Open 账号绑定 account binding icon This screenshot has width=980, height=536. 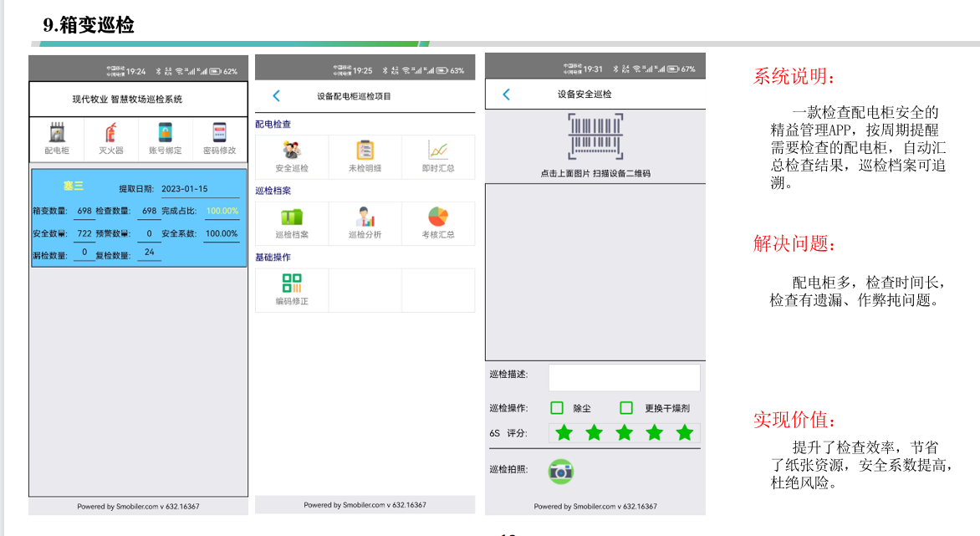(165, 132)
